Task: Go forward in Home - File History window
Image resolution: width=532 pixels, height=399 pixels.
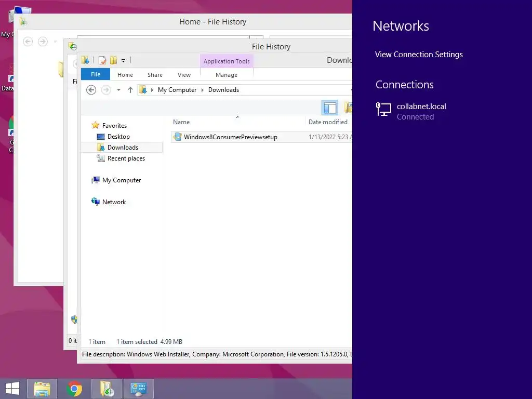Action: 43,42
